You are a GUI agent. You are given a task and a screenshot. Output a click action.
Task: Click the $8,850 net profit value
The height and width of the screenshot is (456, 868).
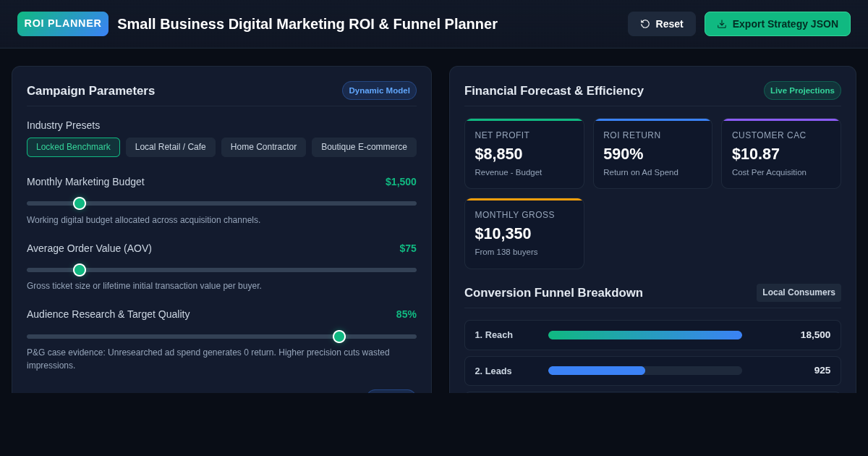coord(498,154)
